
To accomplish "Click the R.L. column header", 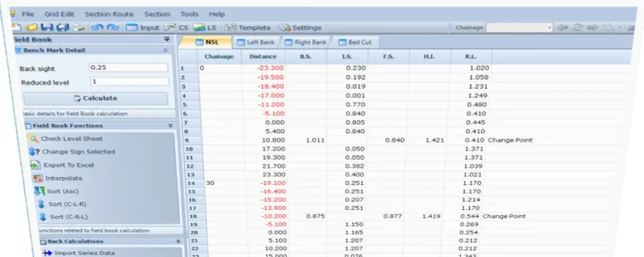I will coord(471,57).
